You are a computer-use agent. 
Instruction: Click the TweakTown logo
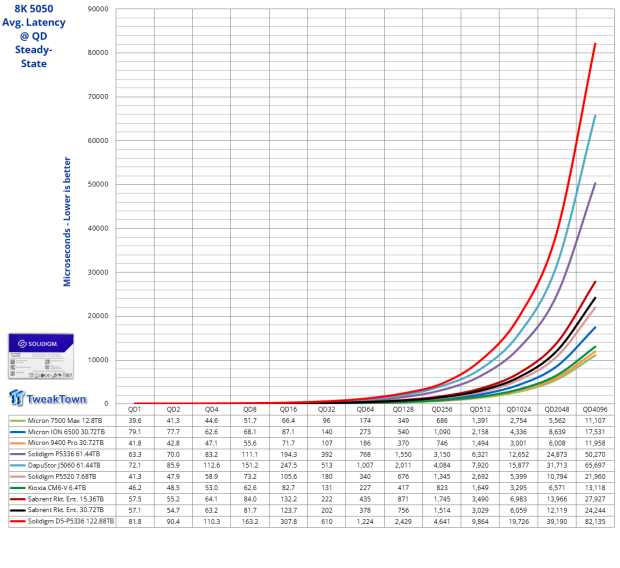[x=48, y=398]
